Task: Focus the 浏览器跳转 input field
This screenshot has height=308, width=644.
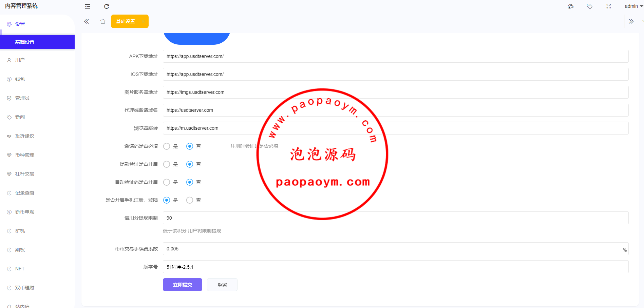Action: tap(396, 128)
